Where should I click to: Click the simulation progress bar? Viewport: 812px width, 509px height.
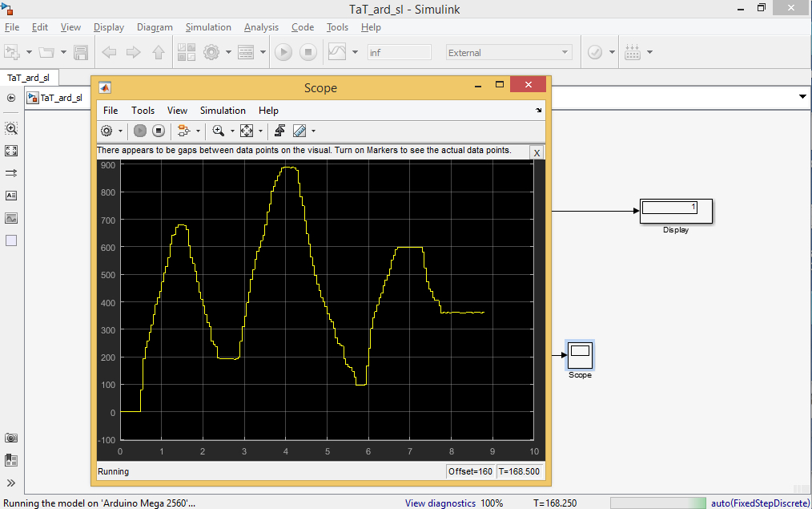pos(657,503)
